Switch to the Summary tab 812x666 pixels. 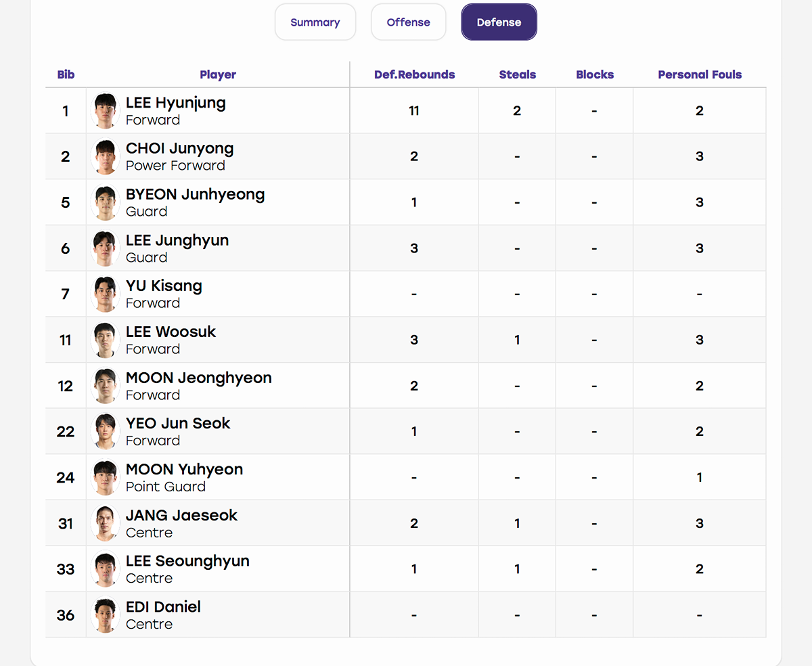click(315, 22)
